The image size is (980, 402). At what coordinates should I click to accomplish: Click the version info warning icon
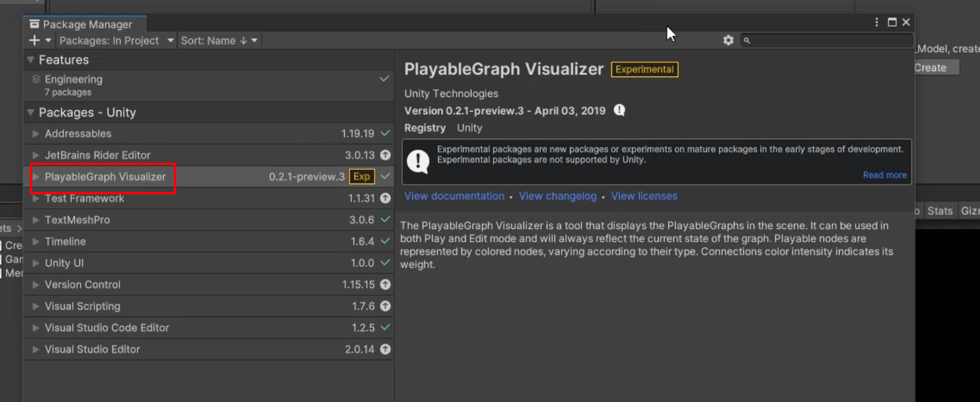pos(620,110)
